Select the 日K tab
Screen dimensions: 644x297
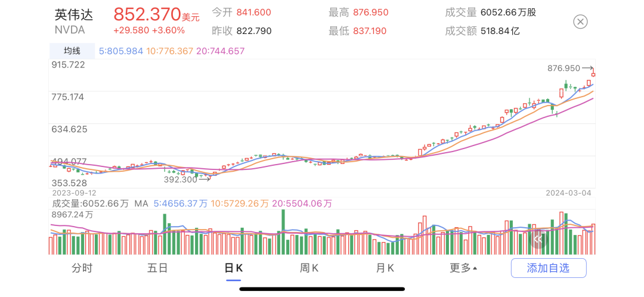pyautogui.click(x=233, y=268)
